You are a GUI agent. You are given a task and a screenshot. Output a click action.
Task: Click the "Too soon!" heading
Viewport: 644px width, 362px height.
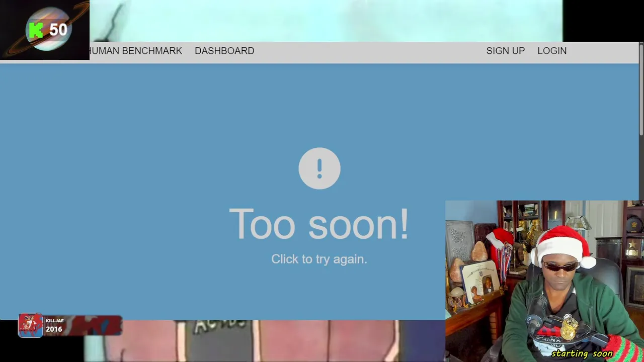pyautogui.click(x=319, y=224)
